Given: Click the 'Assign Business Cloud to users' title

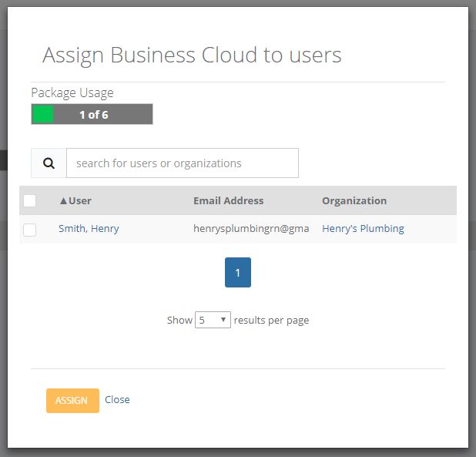Looking at the screenshot, I should pyautogui.click(x=192, y=55).
